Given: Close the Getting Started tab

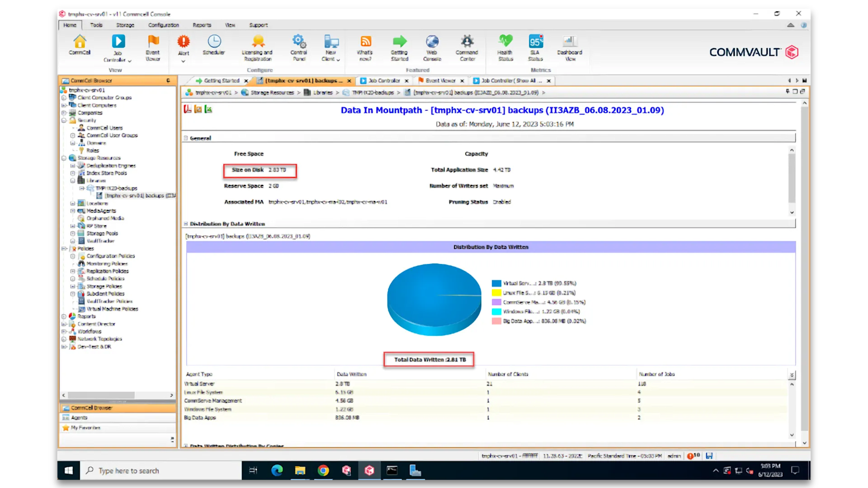Looking at the screenshot, I should (246, 81).
